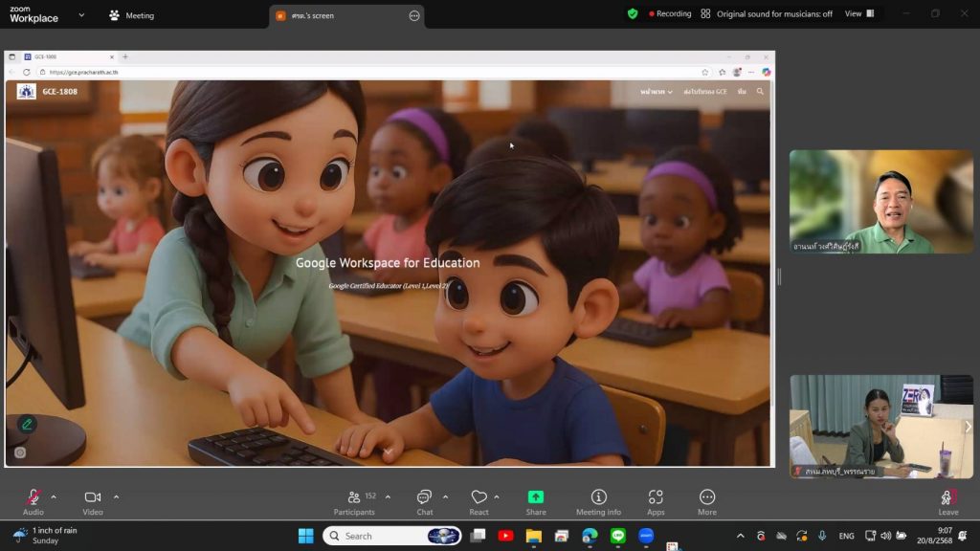Open File Explorer from the taskbar
980x551 pixels.
pos(534,536)
